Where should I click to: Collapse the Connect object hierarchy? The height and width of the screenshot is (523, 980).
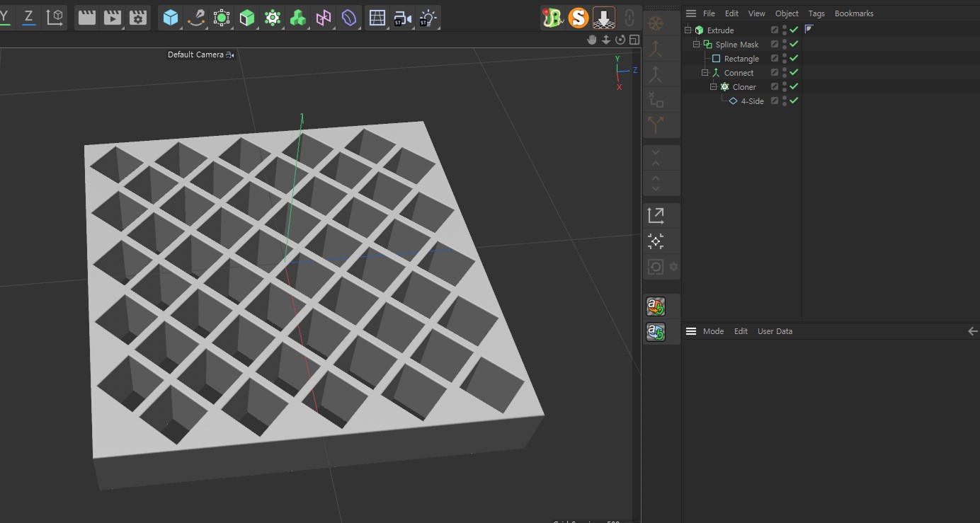pos(705,73)
